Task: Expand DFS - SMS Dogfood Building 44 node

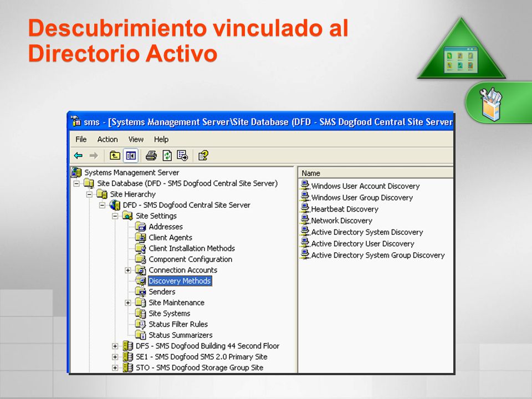Action: pyautogui.click(x=115, y=346)
